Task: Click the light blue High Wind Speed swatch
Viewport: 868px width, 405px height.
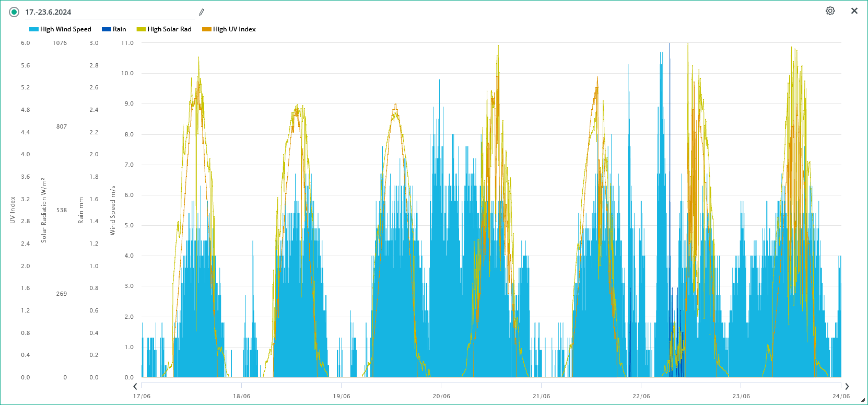Action: [33, 29]
